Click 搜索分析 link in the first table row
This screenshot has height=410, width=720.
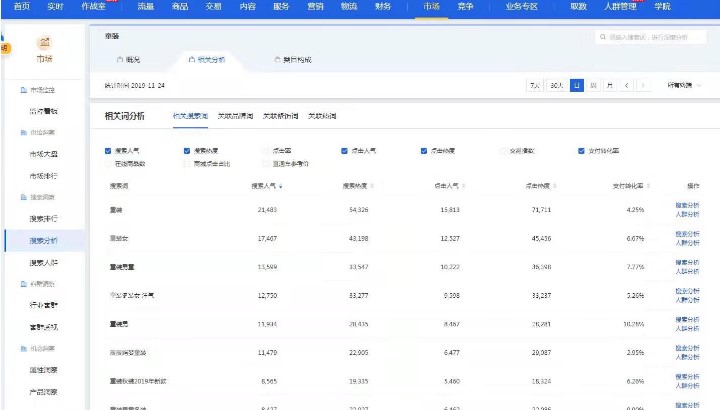pyautogui.click(x=687, y=205)
